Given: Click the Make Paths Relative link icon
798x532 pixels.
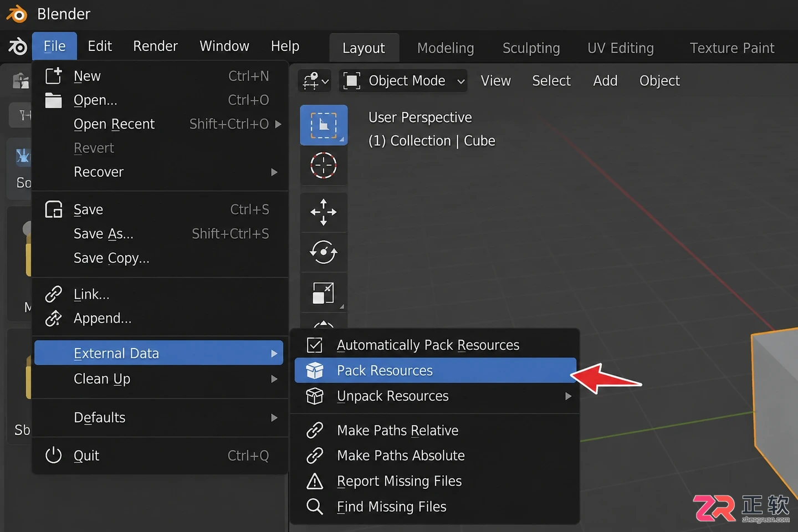Looking at the screenshot, I should (x=315, y=431).
